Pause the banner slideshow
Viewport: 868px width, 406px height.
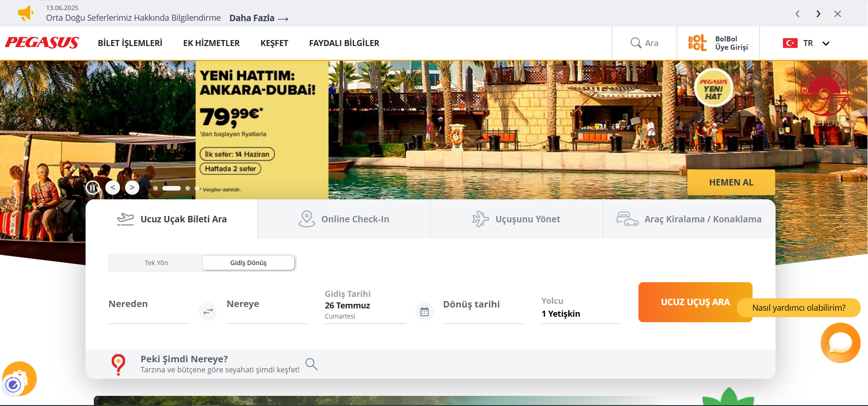click(x=92, y=187)
